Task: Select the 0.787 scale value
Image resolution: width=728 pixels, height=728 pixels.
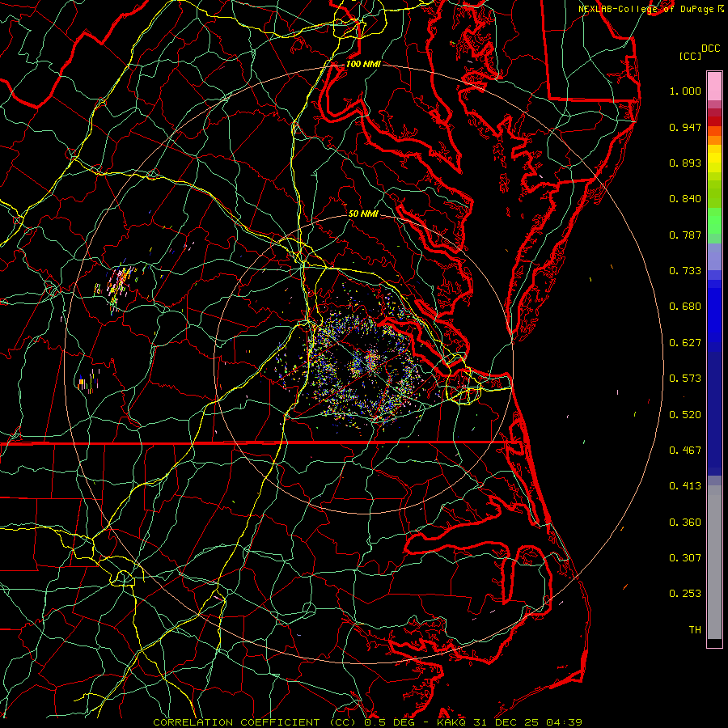Action: coord(685,235)
